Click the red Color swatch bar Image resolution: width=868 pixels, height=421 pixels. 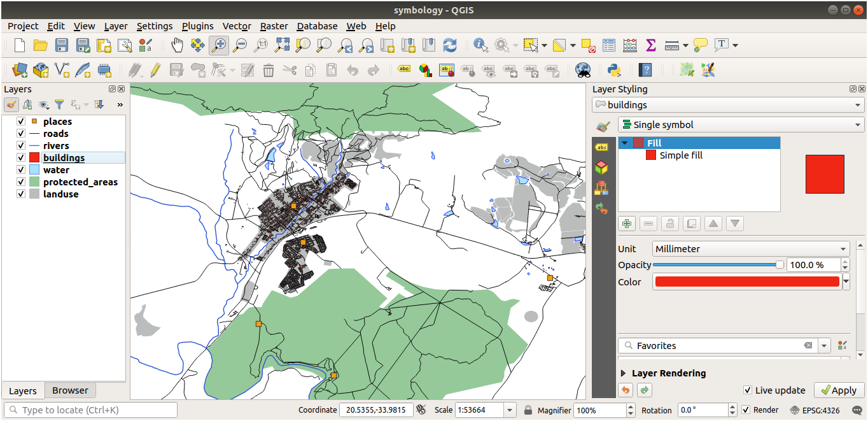click(x=746, y=282)
